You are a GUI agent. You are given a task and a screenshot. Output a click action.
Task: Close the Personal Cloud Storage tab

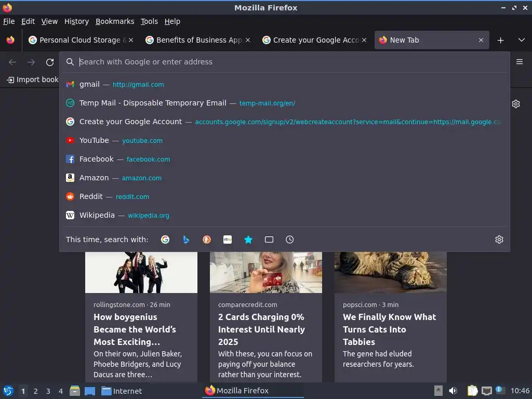(131, 40)
